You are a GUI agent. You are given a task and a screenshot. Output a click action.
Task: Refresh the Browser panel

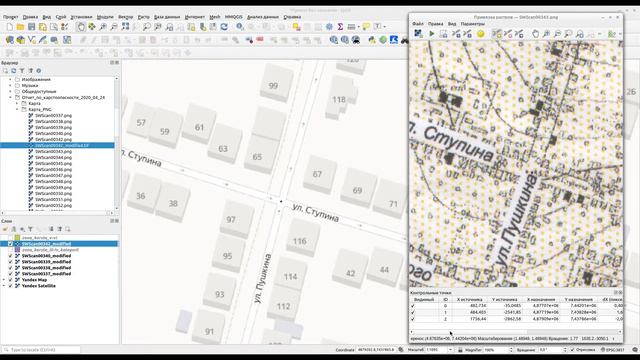(x=13, y=71)
